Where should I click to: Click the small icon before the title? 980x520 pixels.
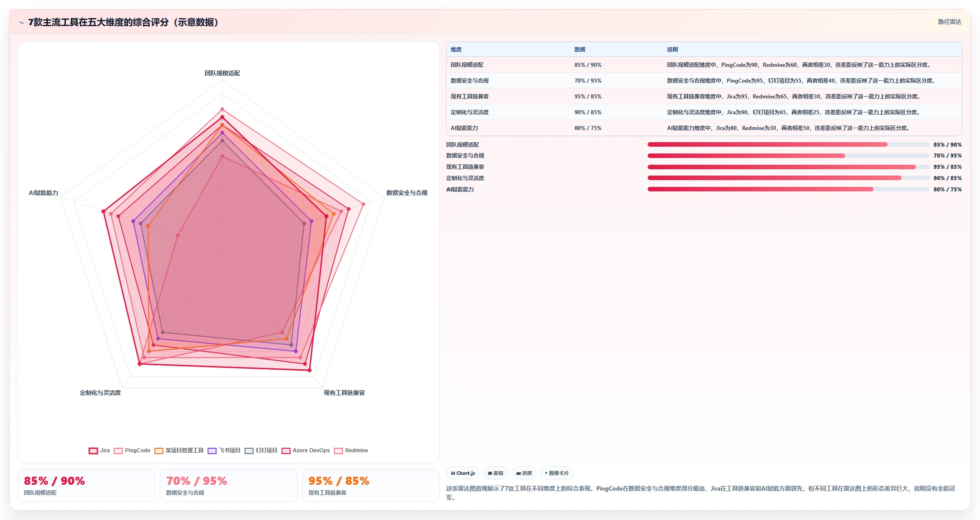click(21, 23)
